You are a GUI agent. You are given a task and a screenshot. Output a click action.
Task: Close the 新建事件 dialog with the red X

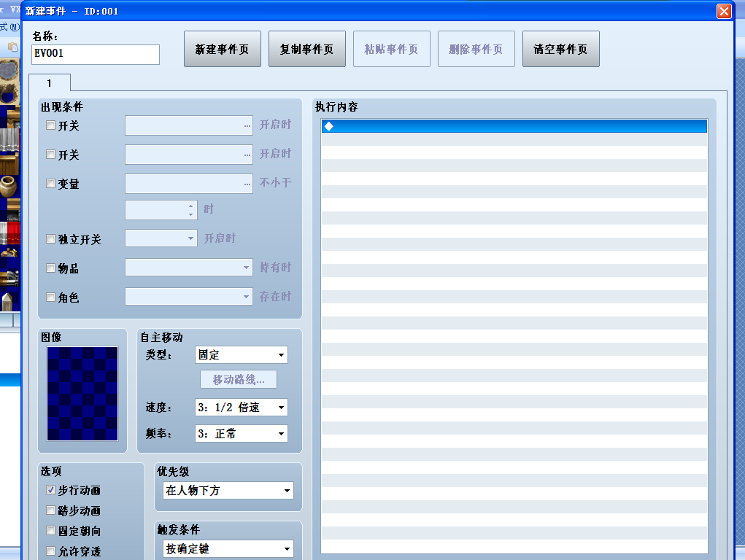click(x=724, y=11)
